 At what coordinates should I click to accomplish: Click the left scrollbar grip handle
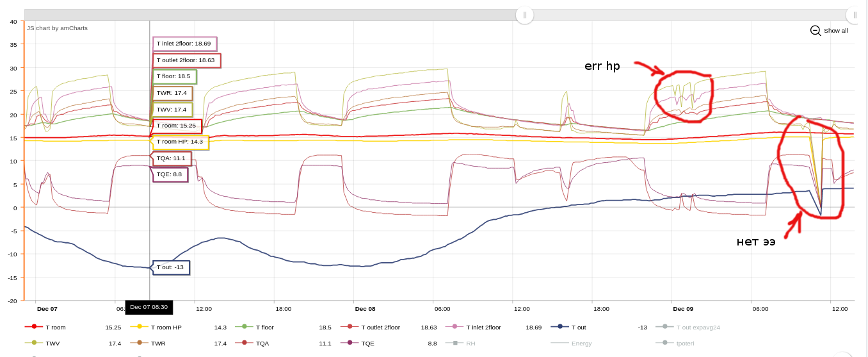(525, 15)
